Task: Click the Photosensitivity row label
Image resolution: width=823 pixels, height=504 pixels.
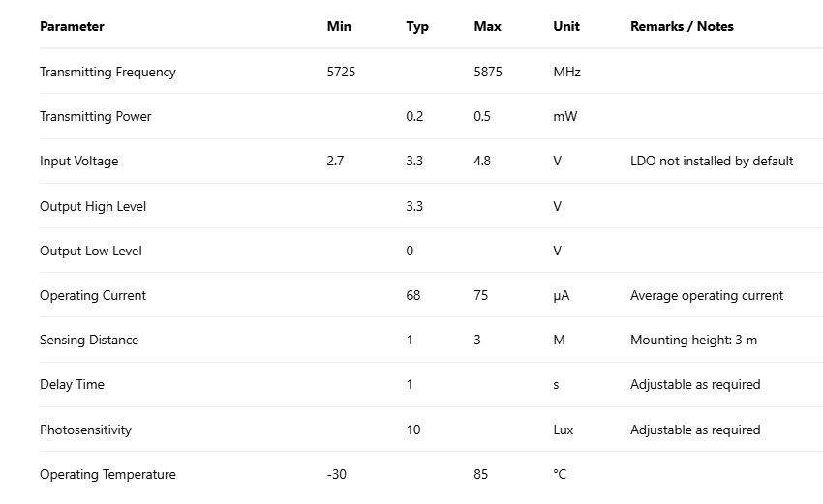Action: pos(85,430)
